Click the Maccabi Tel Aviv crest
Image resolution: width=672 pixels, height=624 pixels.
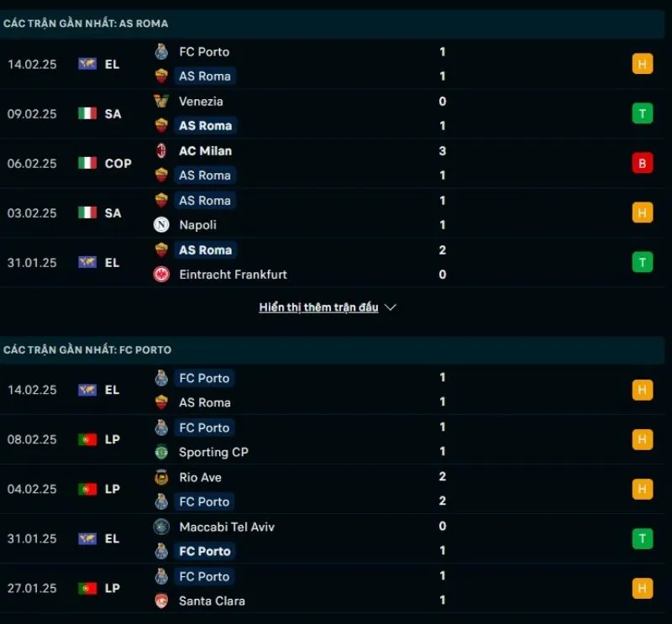(x=161, y=527)
